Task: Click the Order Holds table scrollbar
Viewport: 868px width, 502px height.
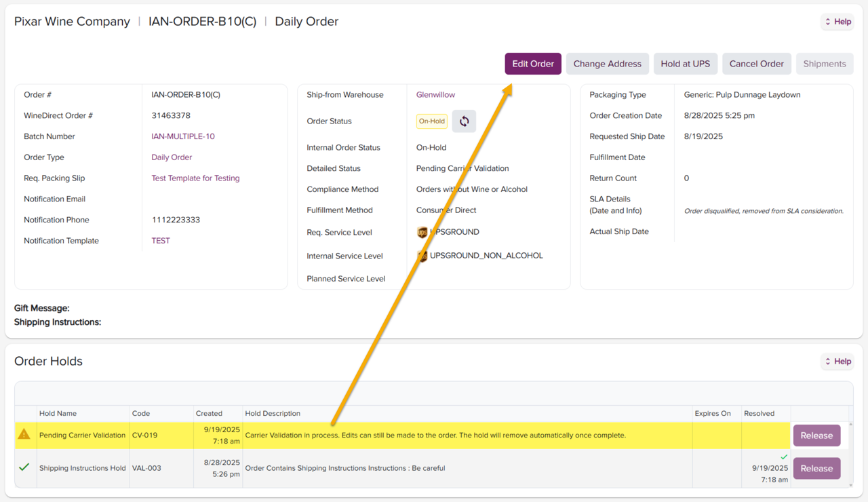Action: coord(850,455)
